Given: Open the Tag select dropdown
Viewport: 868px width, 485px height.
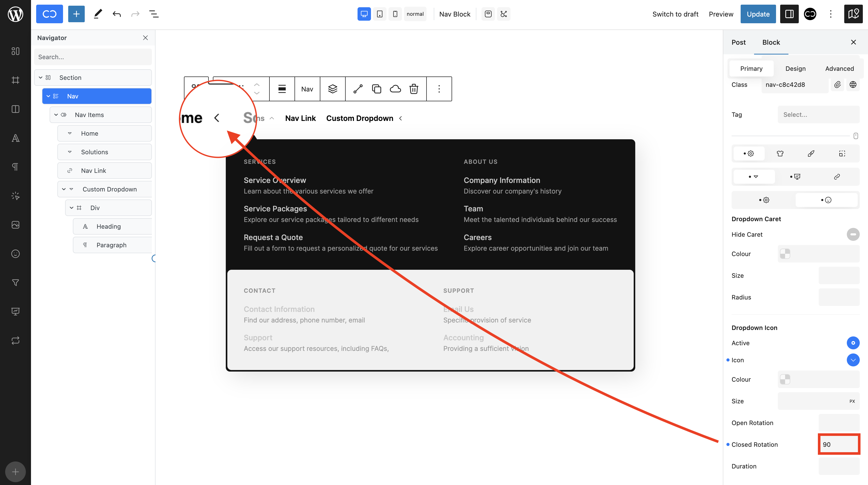Looking at the screenshot, I should pos(818,114).
